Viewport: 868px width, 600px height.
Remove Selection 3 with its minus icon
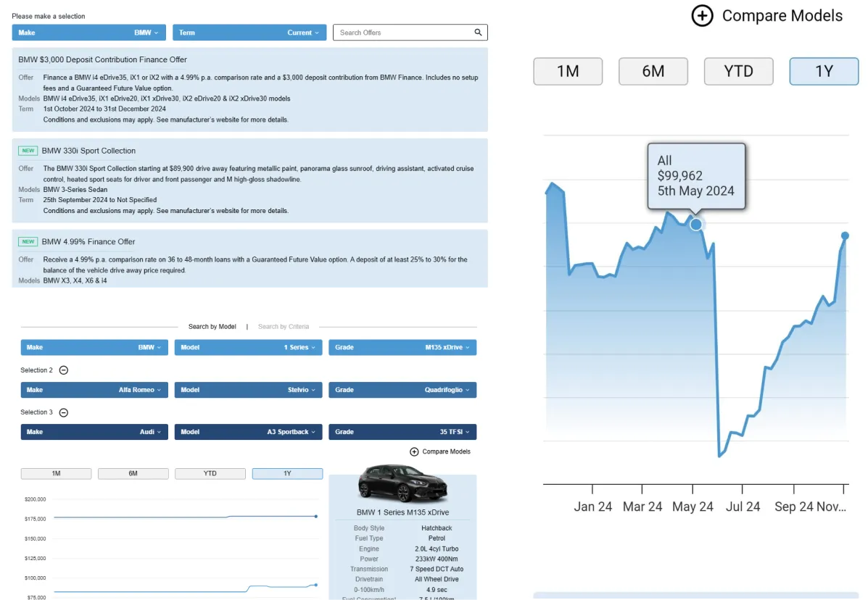(64, 412)
